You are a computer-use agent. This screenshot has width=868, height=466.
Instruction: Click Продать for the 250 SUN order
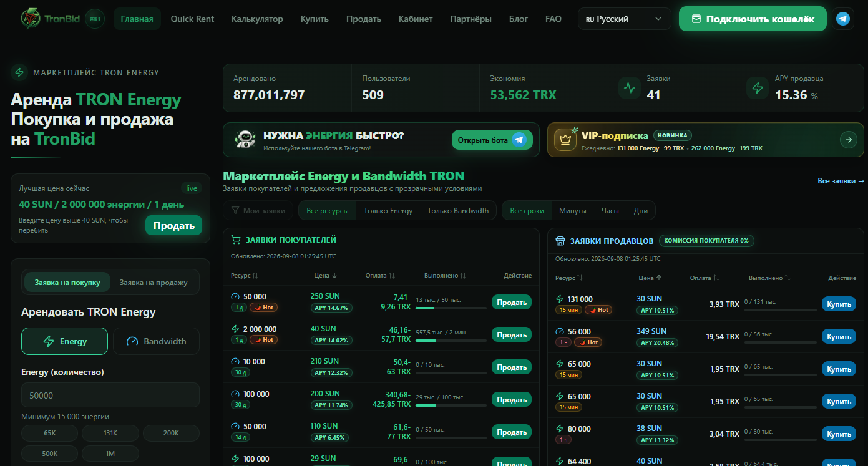(512, 302)
